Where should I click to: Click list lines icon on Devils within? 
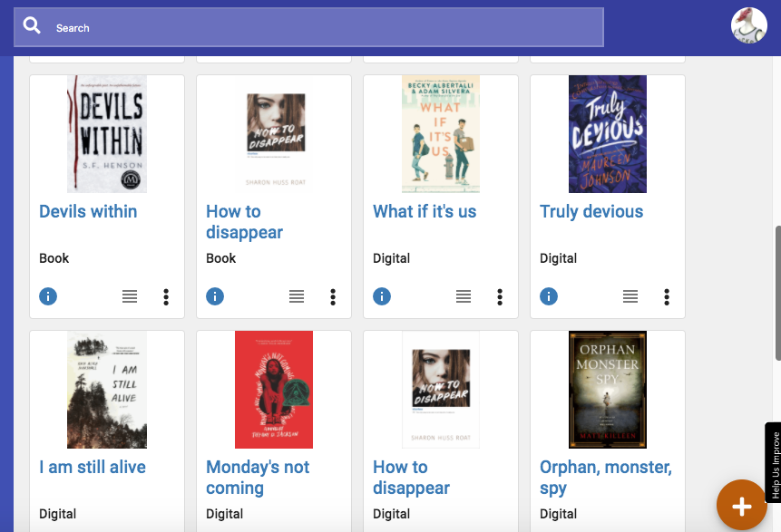coord(130,296)
